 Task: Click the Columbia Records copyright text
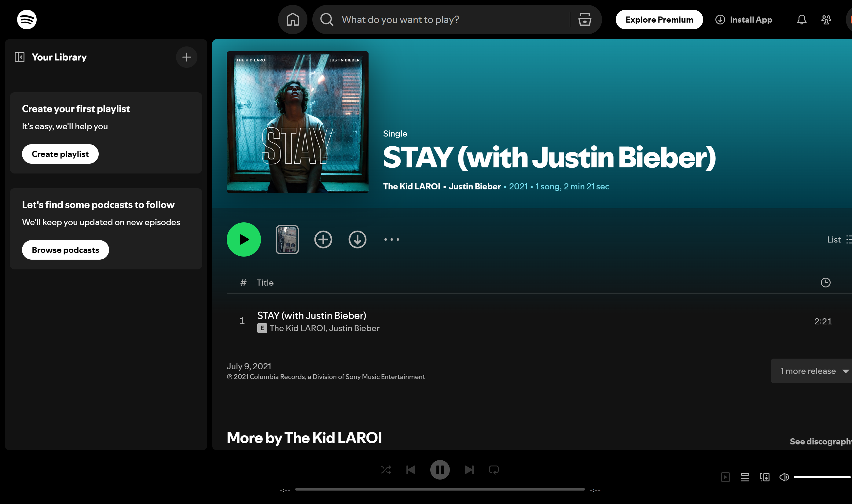(325, 377)
